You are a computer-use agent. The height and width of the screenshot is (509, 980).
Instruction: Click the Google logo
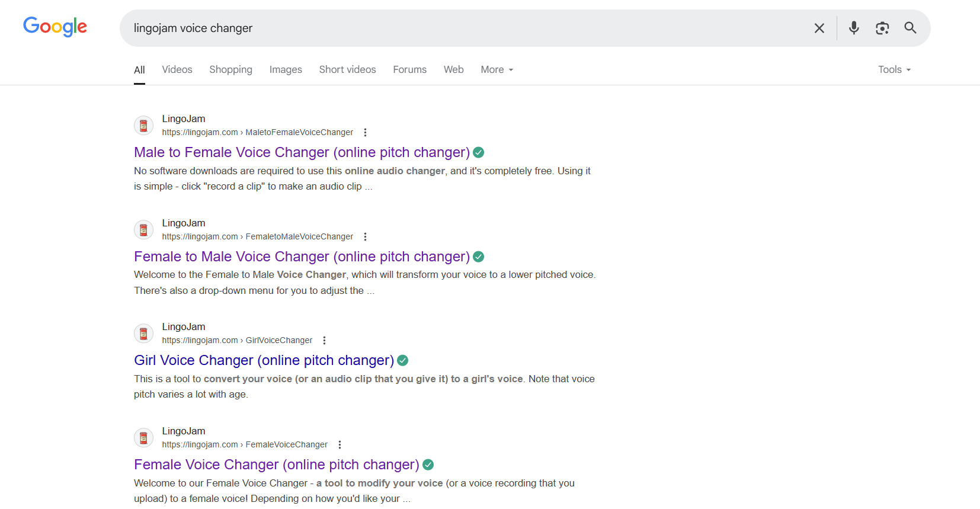point(55,27)
